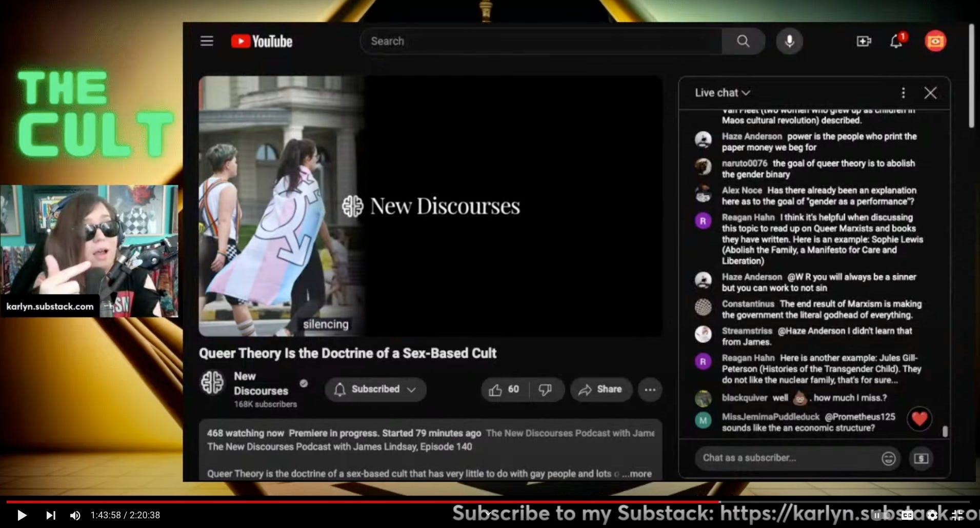This screenshot has height=528, width=980.
Task: Click Haze Anderson's '@W R' sinner message
Action: pyautogui.click(x=818, y=282)
